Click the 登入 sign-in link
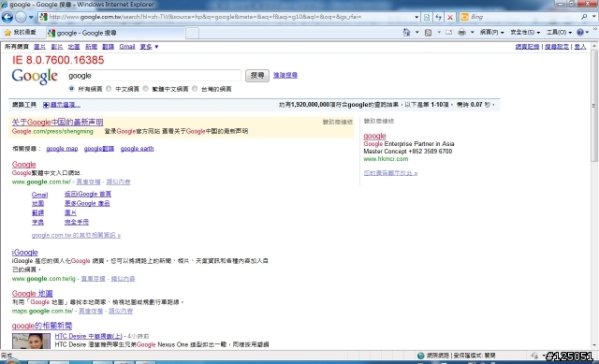The height and width of the screenshot is (364, 599). (580, 47)
